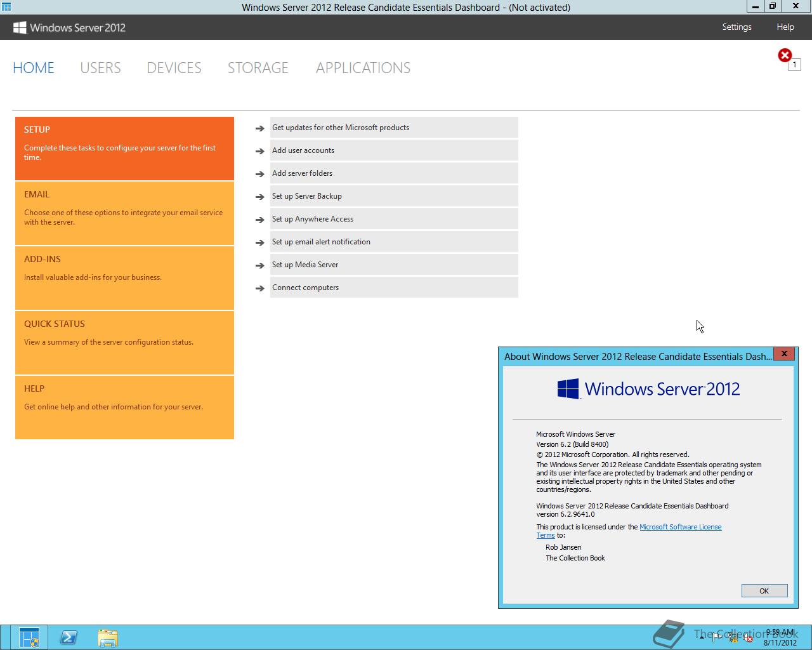Click the arrow beside Connect computers
Image resolution: width=812 pixels, height=650 pixels.
click(x=259, y=288)
